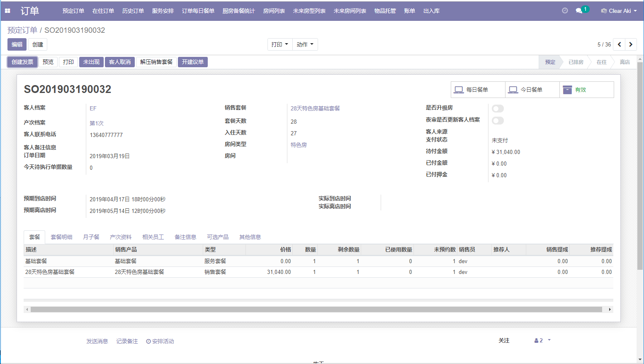Open the 每日餐单 stat button
644x364 pixels.
click(x=478, y=90)
